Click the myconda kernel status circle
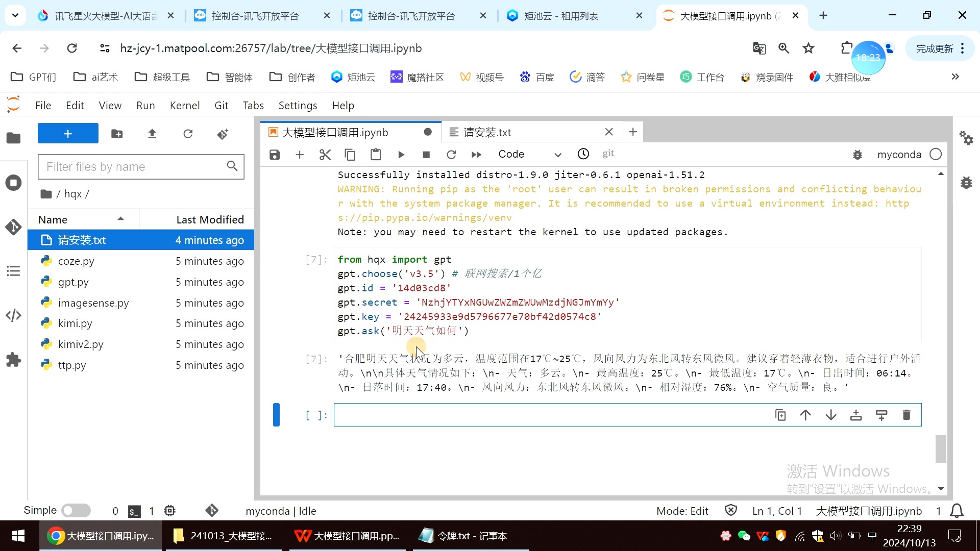 (935, 155)
